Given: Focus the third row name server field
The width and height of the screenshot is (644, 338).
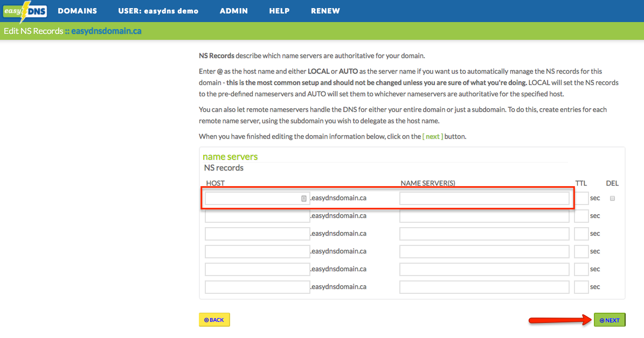Looking at the screenshot, I should (484, 234).
